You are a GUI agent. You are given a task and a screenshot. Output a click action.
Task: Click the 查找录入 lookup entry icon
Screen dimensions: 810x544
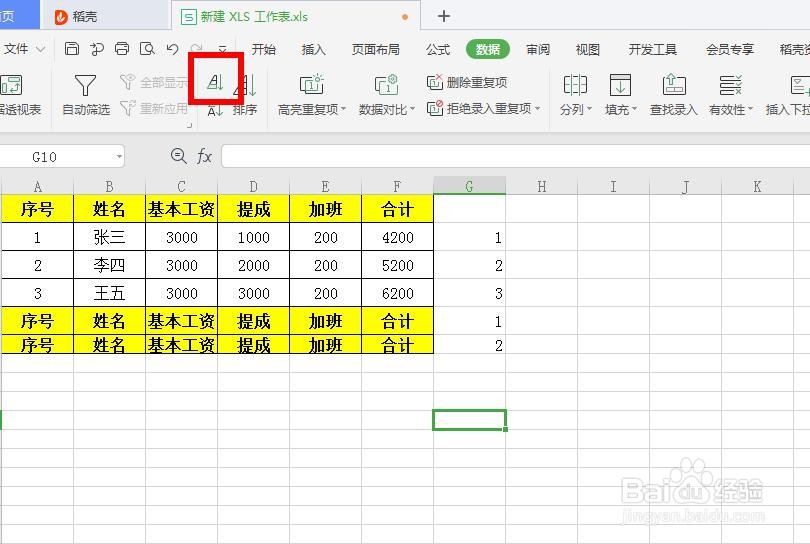click(674, 85)
